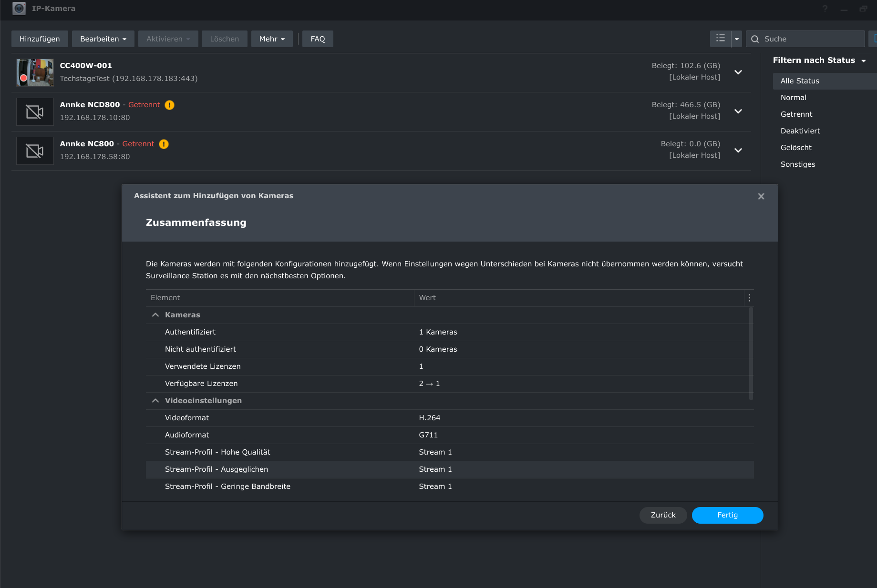Viewport: 877px width, 588px height.
Task: Collapse the Videoeinstellungen section
Action: [155, 401]
